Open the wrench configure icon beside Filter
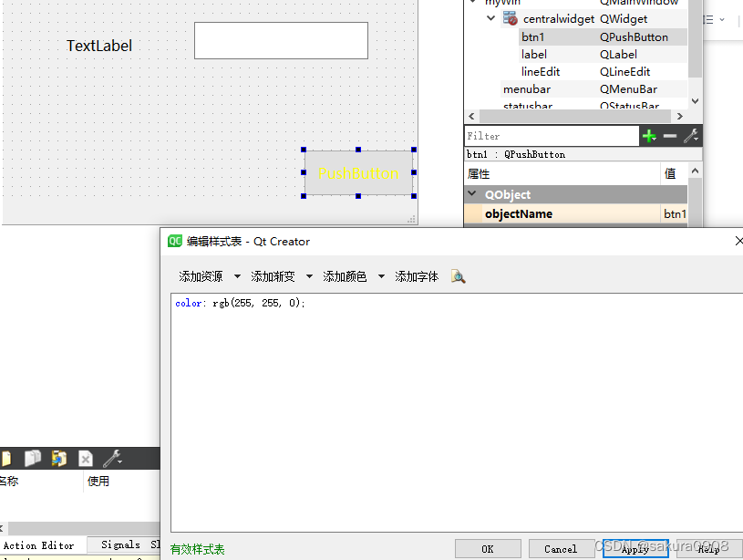This screenshot has width=743, height=560. (x=691, y=137)
